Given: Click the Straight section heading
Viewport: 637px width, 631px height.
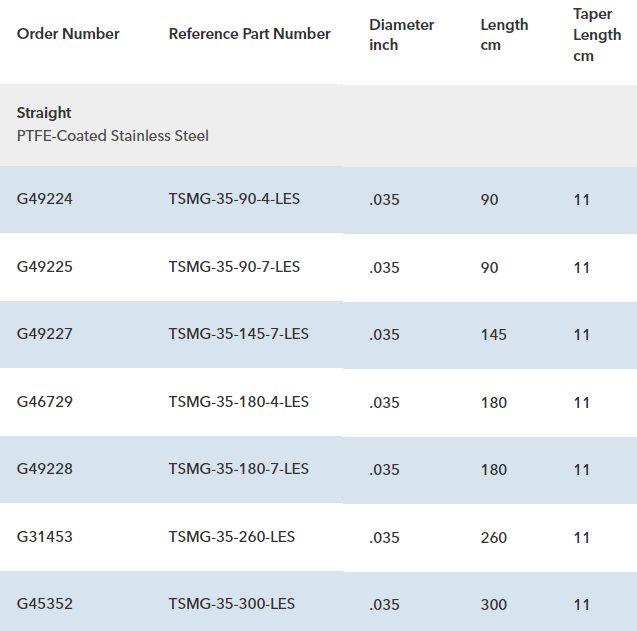Looking at the screenshot, I should [x=44, y=113].
